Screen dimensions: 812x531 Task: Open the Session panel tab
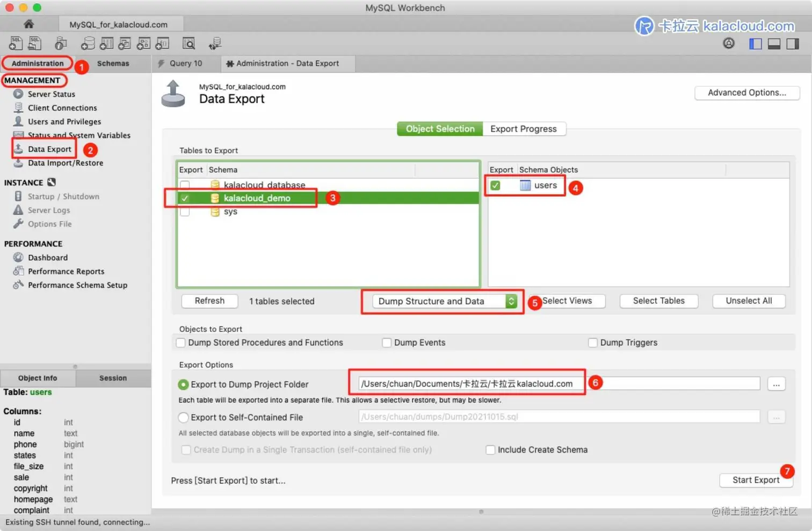tap(113, 378)
